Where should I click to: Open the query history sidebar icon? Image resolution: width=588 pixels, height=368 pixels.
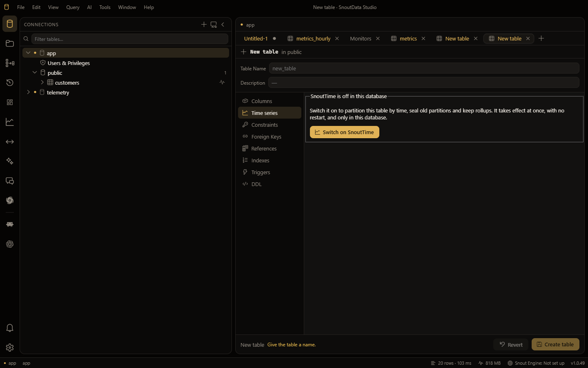click(10, 83)
